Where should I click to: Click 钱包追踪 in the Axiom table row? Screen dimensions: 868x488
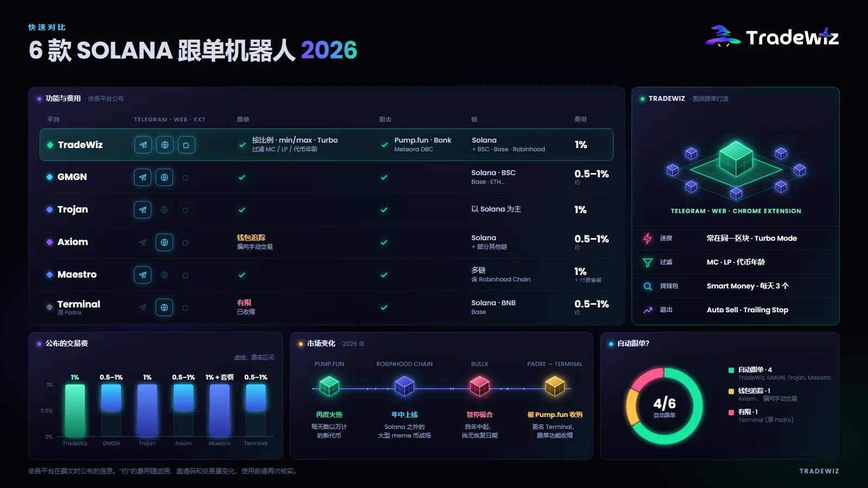[x=251, y=237]
